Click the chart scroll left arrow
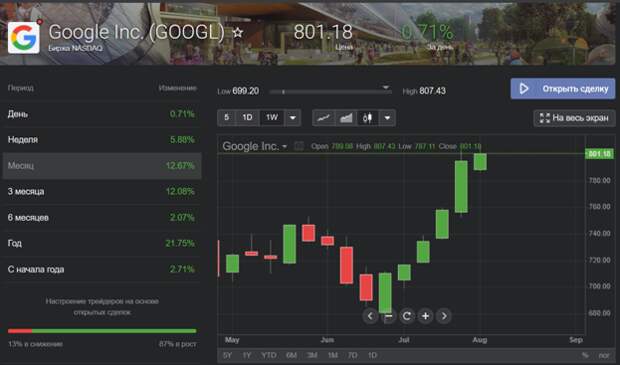 [370, 316]
